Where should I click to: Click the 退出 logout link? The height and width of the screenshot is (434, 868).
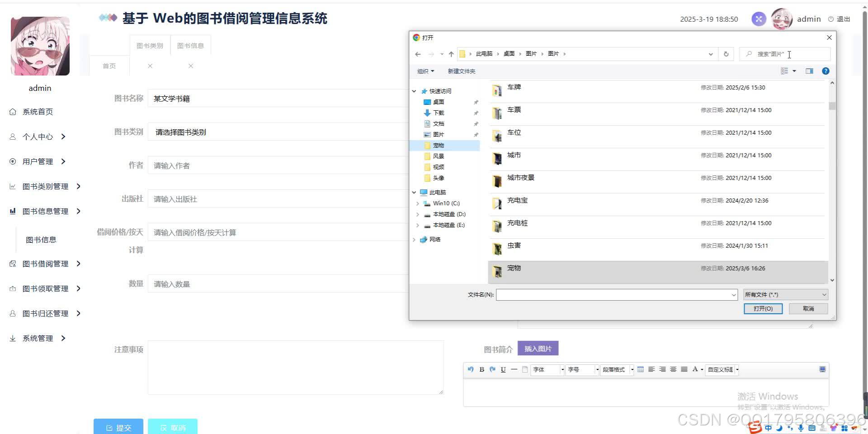click(x=839, y=19)
